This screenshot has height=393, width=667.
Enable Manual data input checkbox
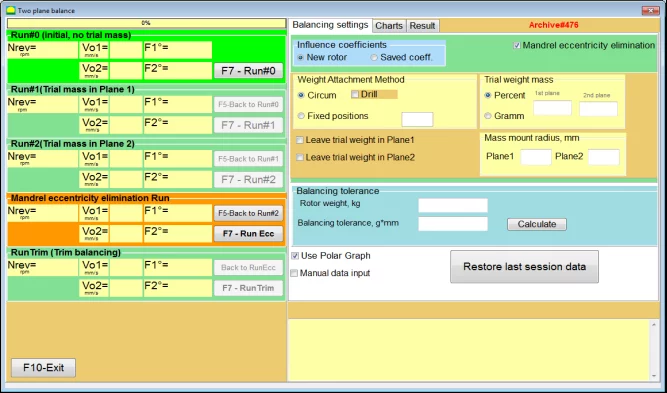coord(294,273)
